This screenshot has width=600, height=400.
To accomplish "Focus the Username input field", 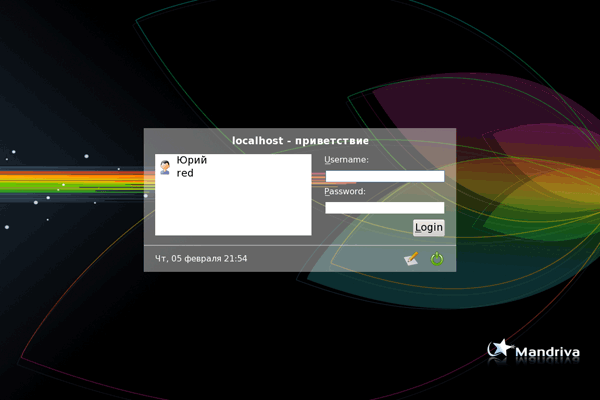I will click(385, 176).
